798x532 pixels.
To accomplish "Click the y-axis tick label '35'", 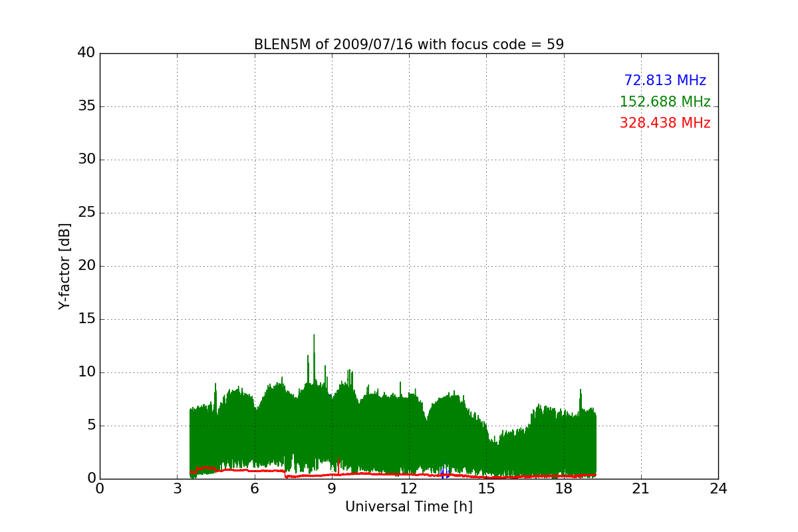I will pos(86,106).
